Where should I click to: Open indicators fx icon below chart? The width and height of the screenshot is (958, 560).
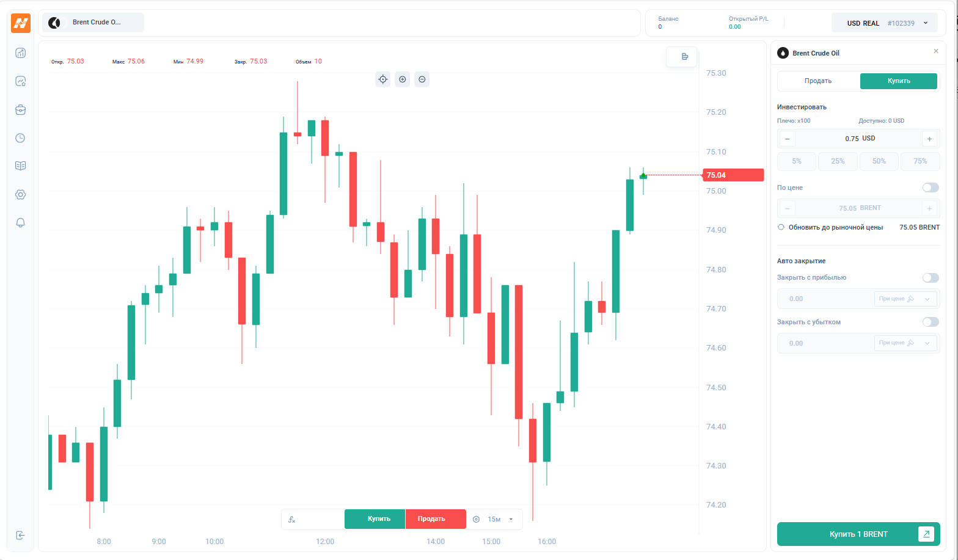tap(292, 519)
